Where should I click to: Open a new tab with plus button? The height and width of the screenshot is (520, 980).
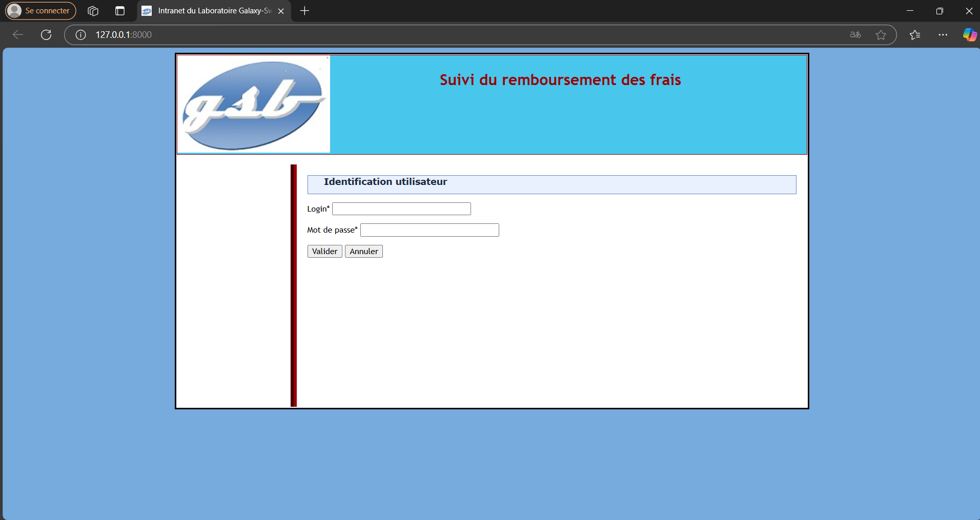click(x=304, y=11)
